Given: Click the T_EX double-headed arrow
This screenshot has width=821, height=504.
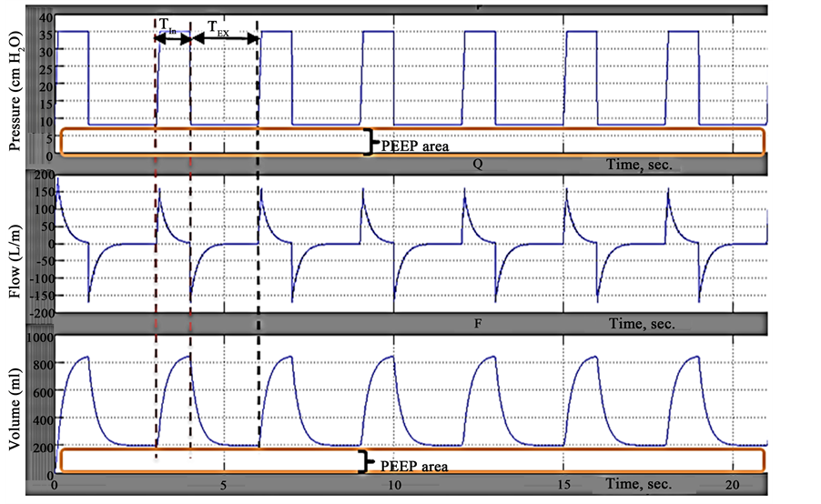Looking at the screenshot, I should click(x=225, y=41).
